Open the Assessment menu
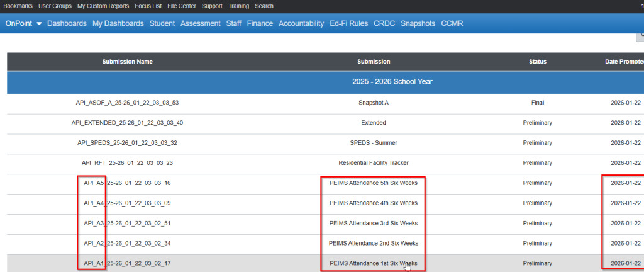This screenshot has height=272, width=644. click(x=200, y=23)
